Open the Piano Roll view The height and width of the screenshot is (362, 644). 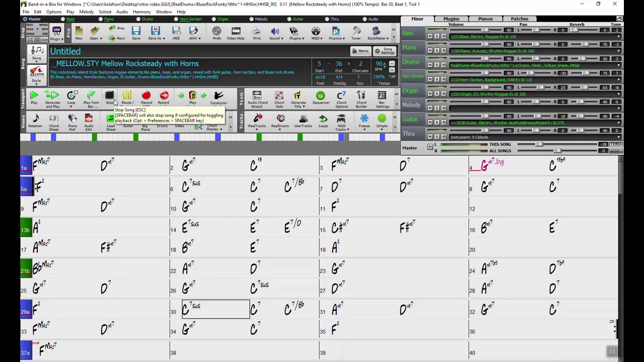[x=72, y=122]
